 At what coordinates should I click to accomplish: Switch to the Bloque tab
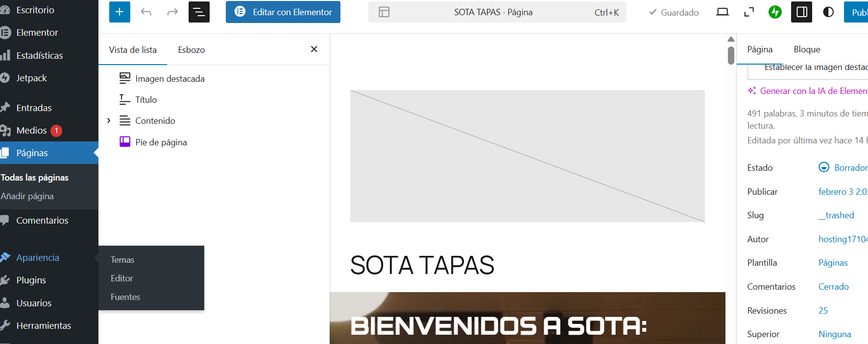[807, 49]
